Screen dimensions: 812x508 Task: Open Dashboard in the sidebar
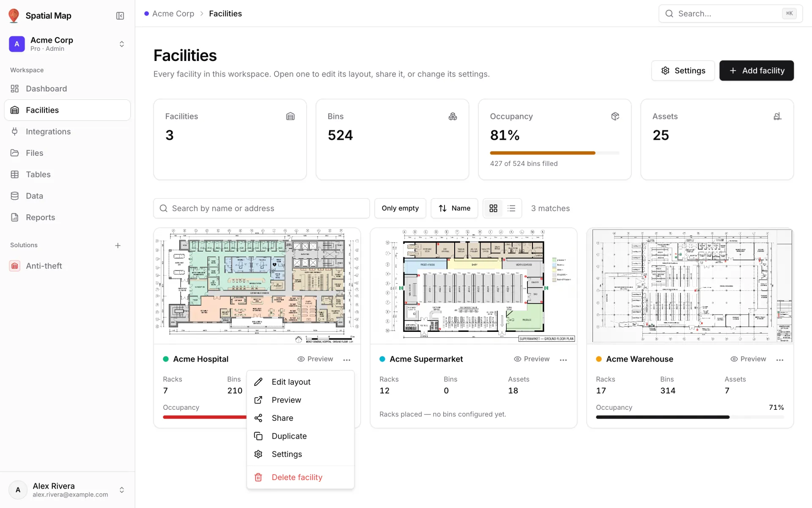click(67, 88)
